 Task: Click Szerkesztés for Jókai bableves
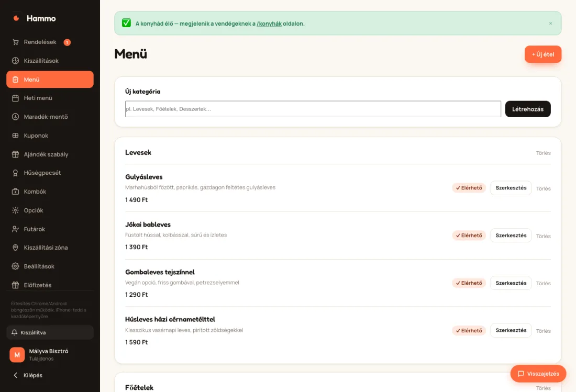tap(511, 236)
